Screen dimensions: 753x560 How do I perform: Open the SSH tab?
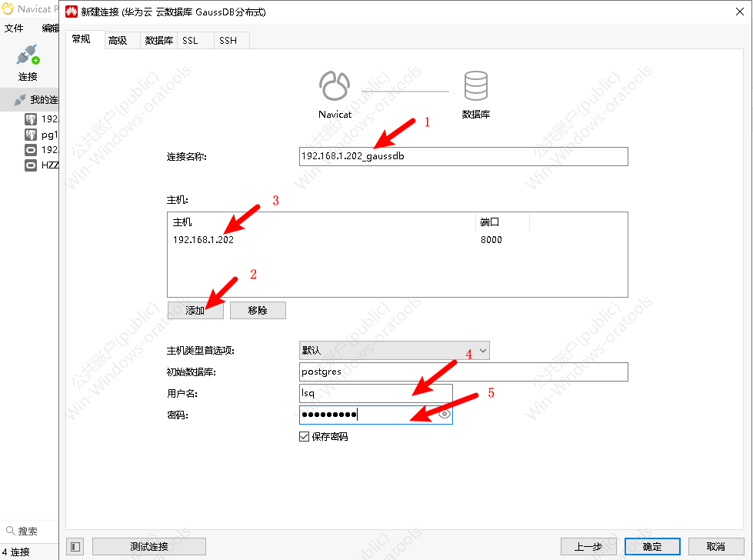[x=228, y=41]
